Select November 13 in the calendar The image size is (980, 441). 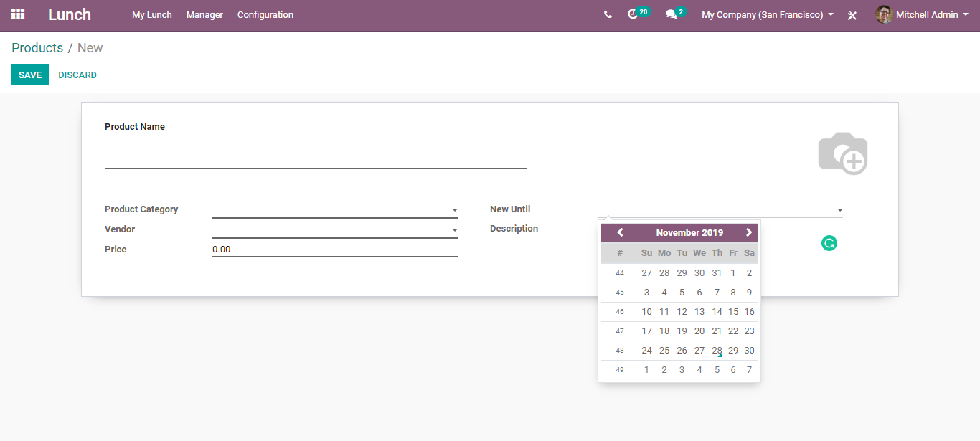(699, 312)
